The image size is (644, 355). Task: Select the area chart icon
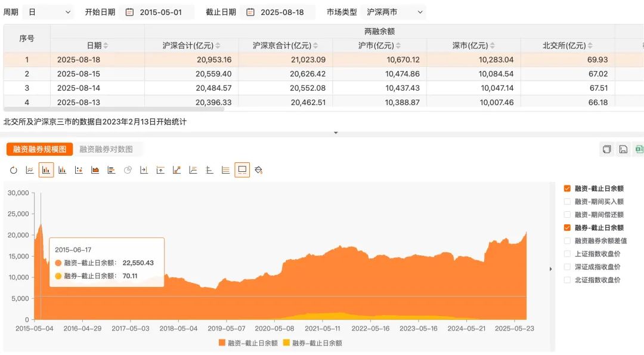[95, 170]
